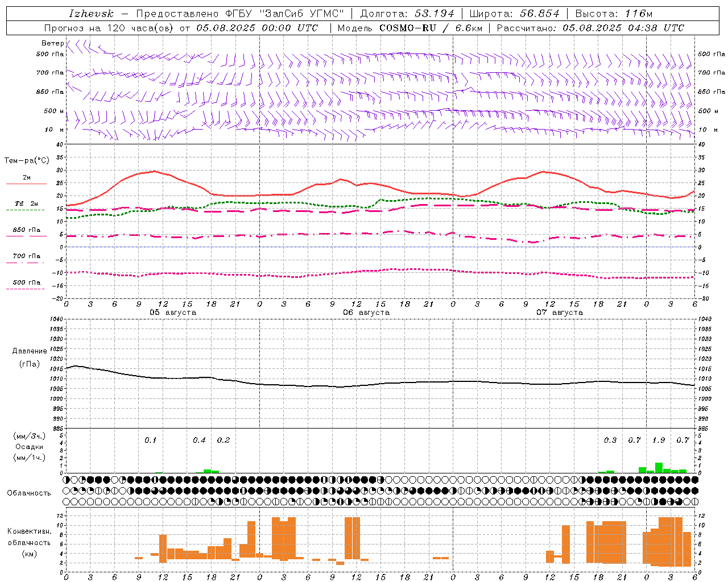
Task: Click the '06 августа' date label
Action: point(366,313)
